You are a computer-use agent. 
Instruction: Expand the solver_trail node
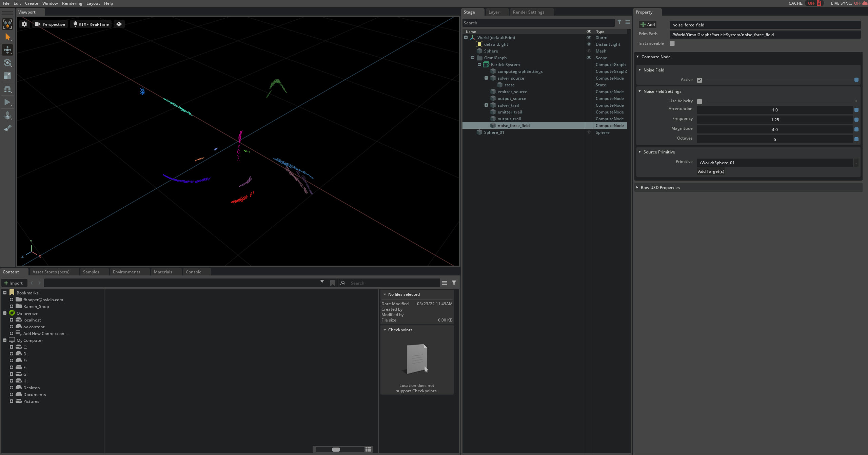click(x=486, y=105)
